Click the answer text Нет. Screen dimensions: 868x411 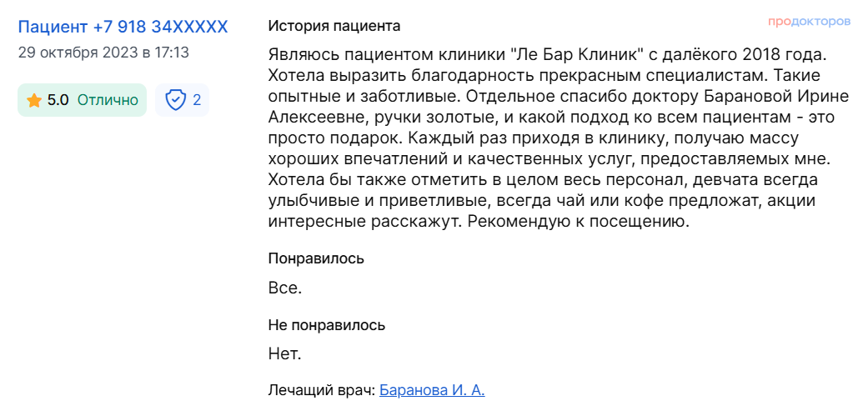click(x=284, y=354)
